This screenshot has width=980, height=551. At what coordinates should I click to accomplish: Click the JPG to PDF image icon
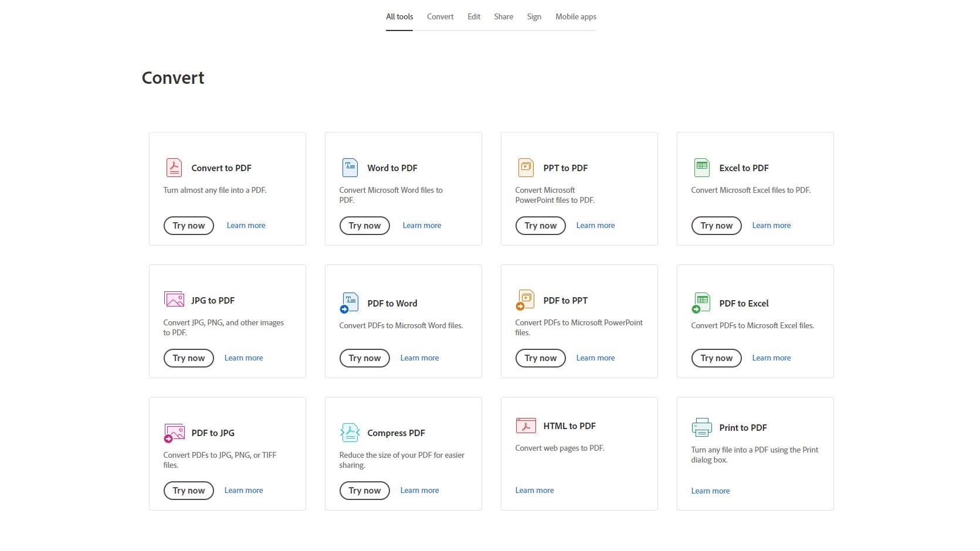(x=174, y=300)
